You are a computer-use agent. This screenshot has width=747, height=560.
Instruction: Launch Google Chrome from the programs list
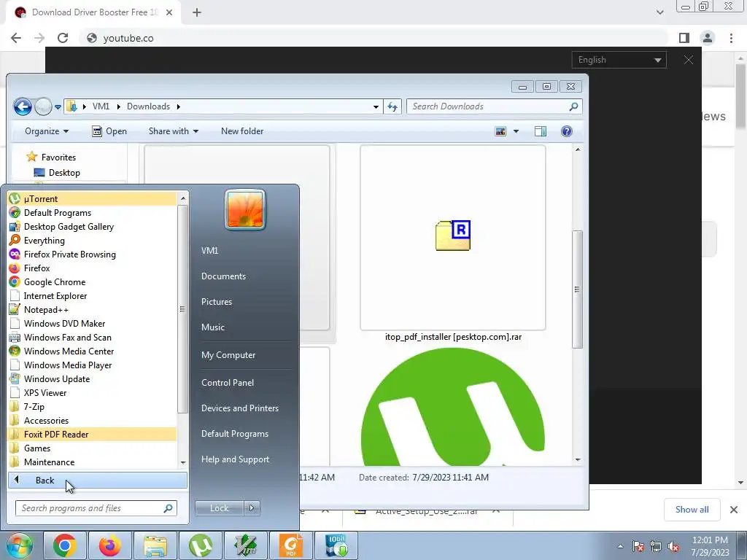click(x=92, y=281)
